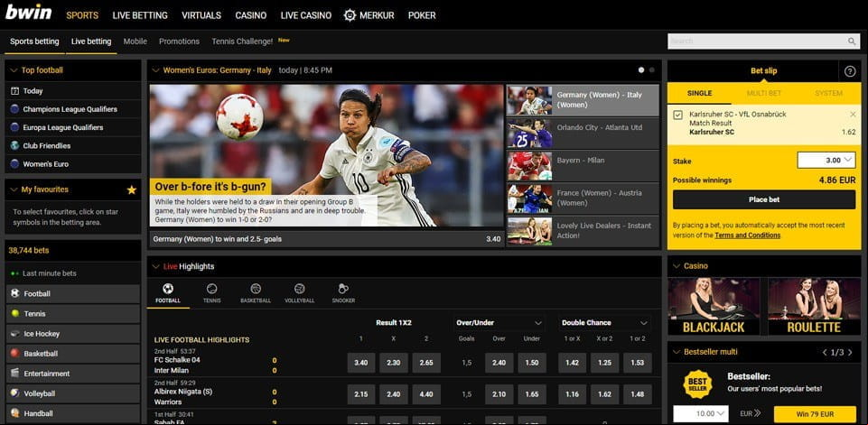This screenshot has width=868, height=425.
Task: Click the Handball icon in sidebar
Action: [x=15, y=413]
